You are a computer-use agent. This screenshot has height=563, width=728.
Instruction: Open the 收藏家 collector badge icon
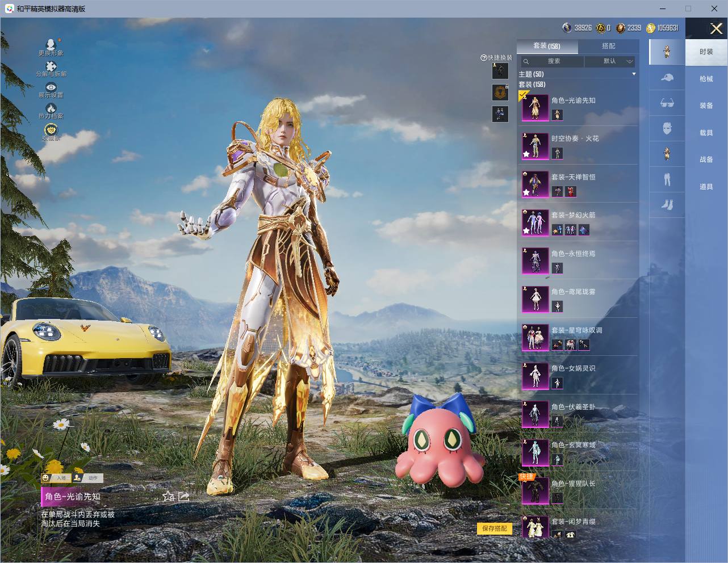[51, 130]
